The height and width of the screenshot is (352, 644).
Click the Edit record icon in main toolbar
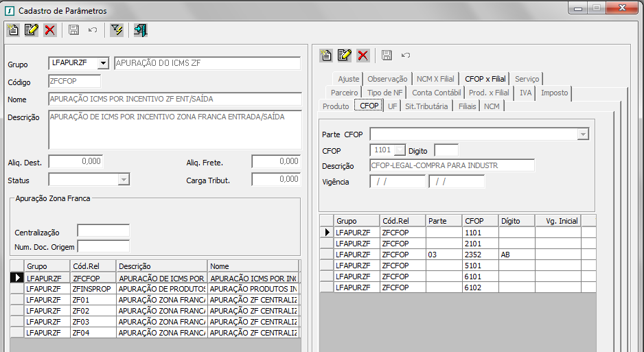click(31, 30)
